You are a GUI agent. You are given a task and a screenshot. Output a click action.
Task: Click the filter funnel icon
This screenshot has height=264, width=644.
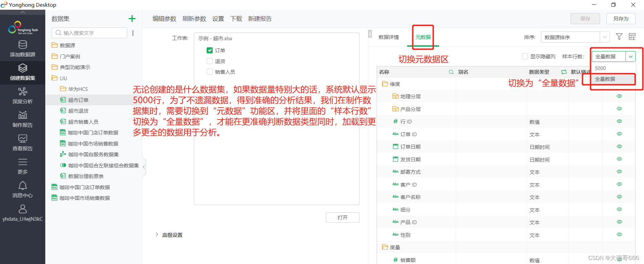[x=619, y=37]
